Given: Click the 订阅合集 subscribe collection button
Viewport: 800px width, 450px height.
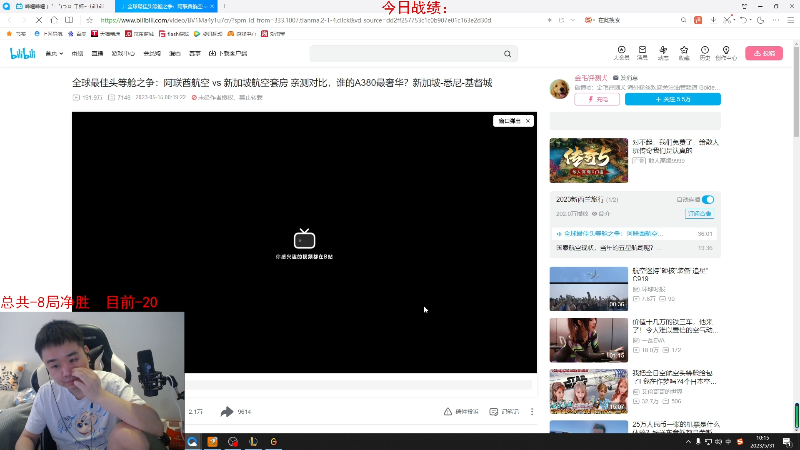Looking at the screenshot, I should (699, 214).
